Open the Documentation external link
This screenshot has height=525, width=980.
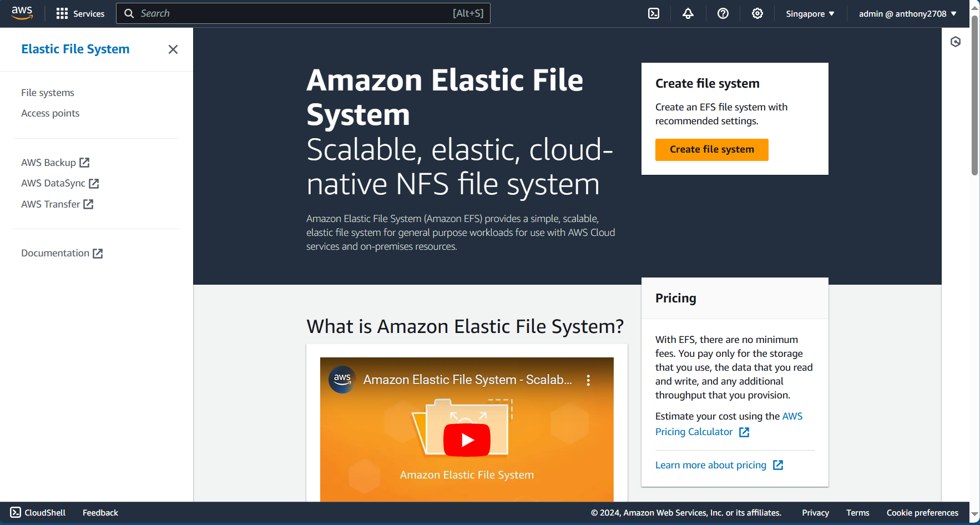pos(62,253)
